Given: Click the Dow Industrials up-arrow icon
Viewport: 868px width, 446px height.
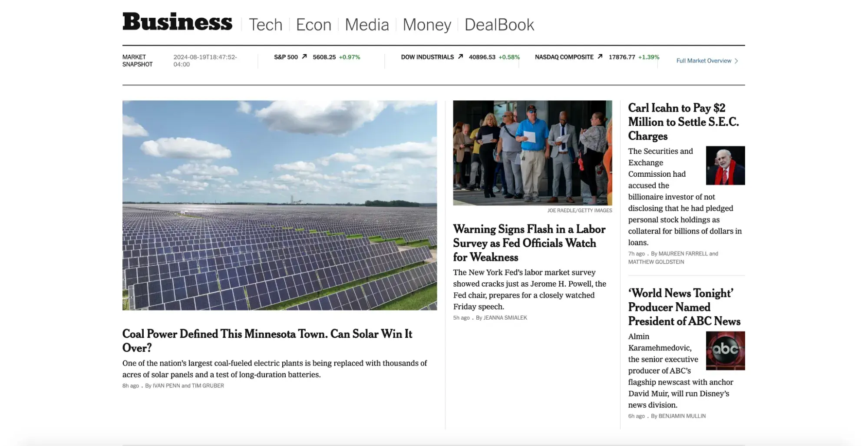Looking at the screenshot, I should [x=460, y=56].
